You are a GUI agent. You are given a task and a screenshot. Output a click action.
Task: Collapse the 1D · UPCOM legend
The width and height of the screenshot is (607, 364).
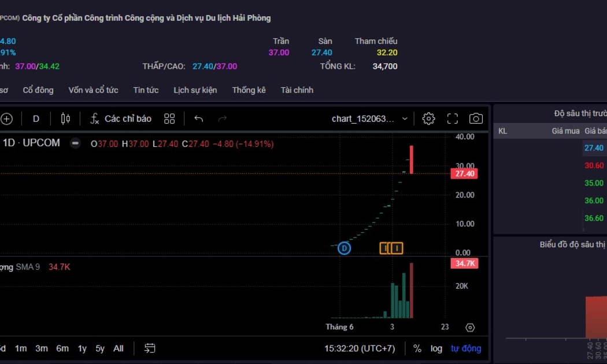pos(75,143)
